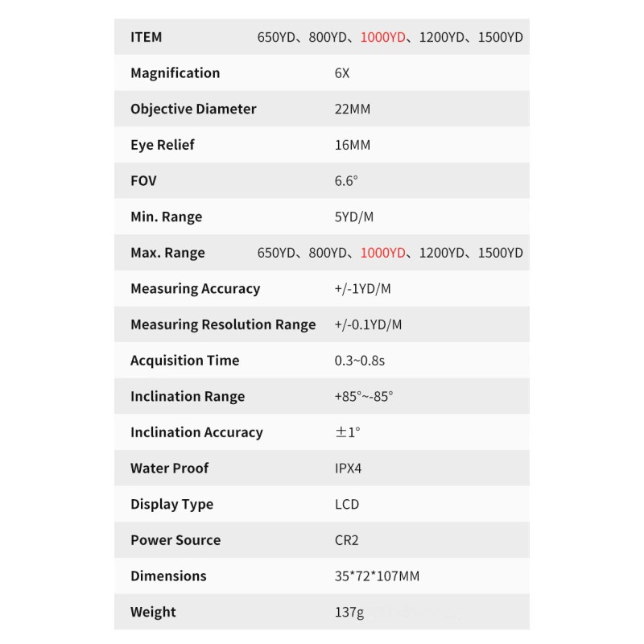Click the 6X magnification value
Viewport: 644px width, 644px height.
click(342, 73)
